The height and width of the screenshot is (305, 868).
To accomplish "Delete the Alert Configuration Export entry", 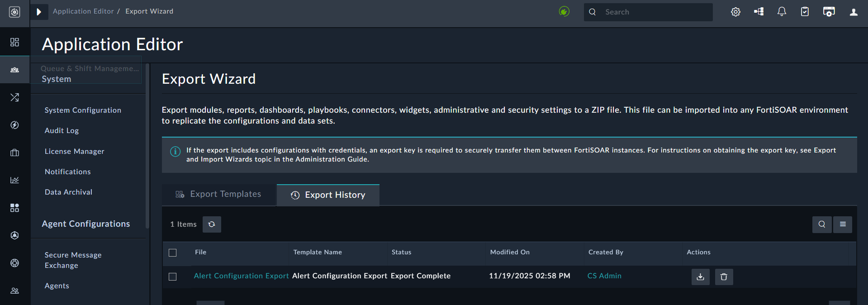I will 724,277.
